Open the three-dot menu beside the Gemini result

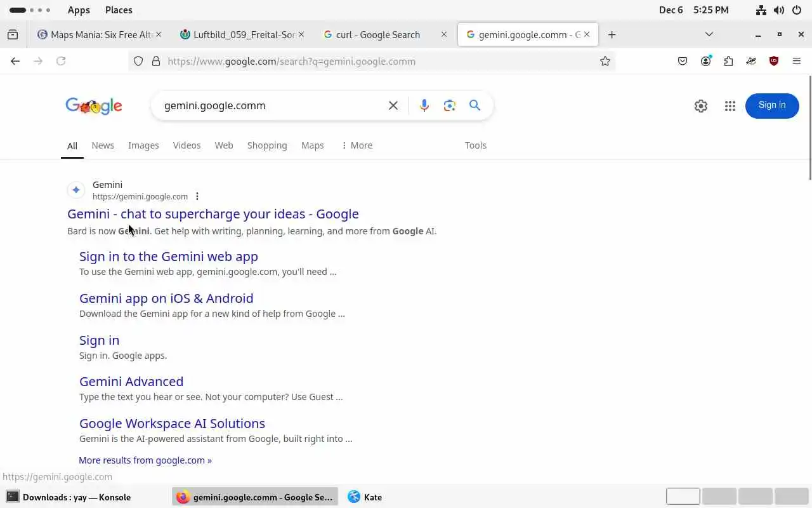(197, 196)
